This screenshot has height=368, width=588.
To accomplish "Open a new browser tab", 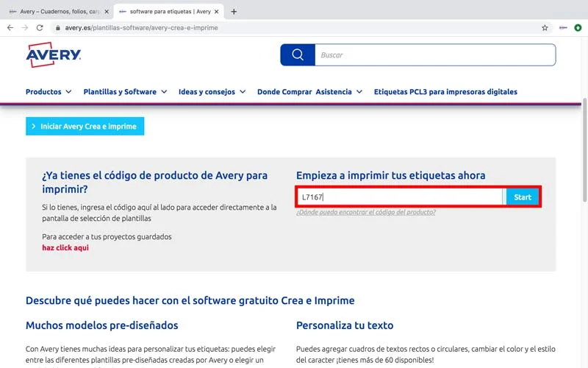I will [x=234, y=12].
